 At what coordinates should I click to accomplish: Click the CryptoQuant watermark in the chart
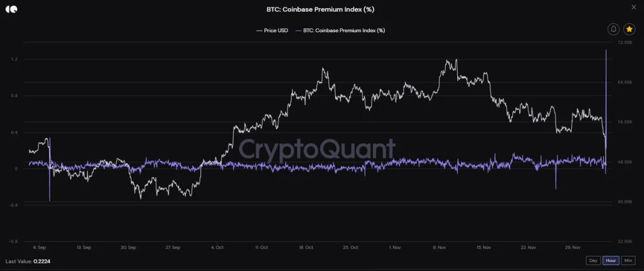[318, 150]
